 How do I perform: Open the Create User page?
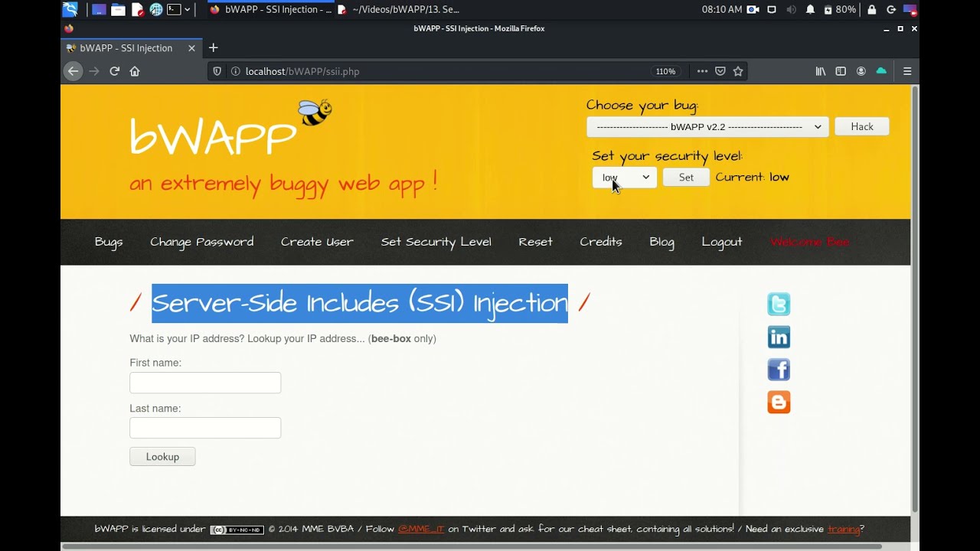click(317, 242)
